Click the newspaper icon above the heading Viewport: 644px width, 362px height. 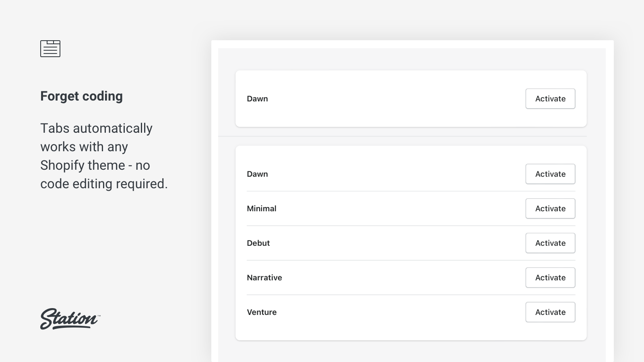pos(50,48)
